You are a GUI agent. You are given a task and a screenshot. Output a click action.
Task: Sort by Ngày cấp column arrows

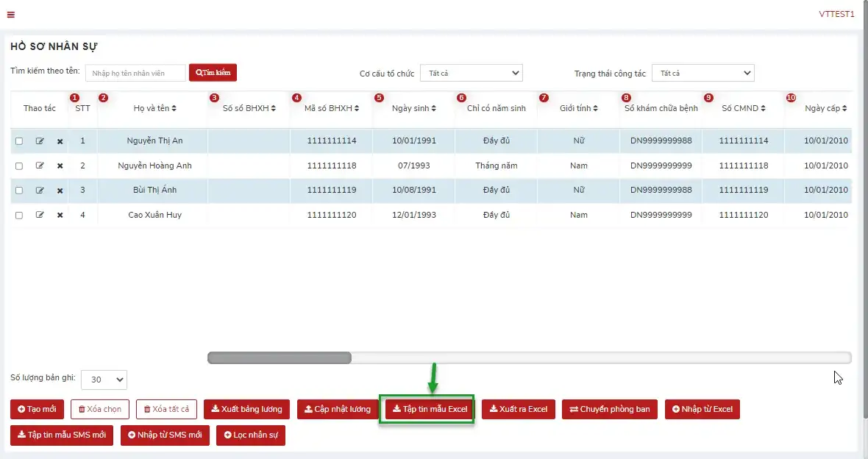click(x=844, y=109)
